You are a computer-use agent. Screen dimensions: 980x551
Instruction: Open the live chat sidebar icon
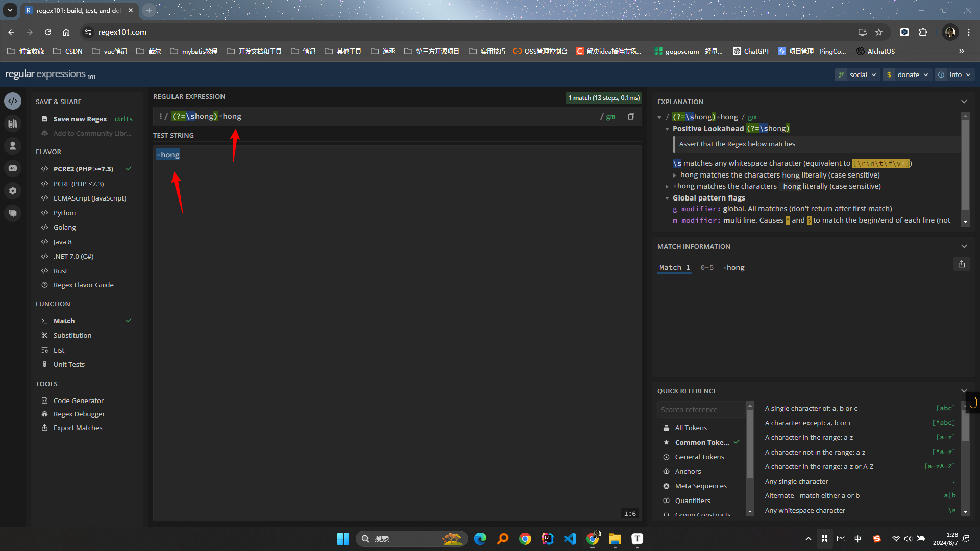(x=13, y=213)
